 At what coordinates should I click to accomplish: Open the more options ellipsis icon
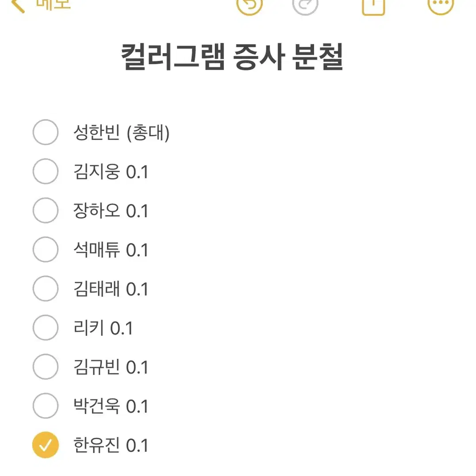(441, 4)
